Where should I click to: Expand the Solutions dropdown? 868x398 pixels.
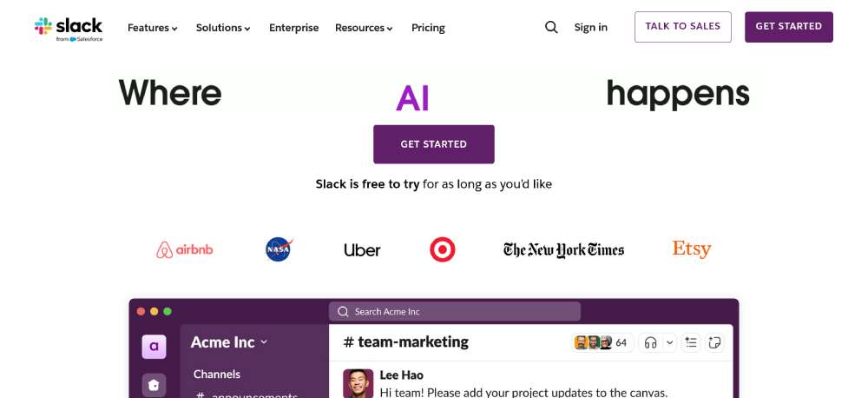pyautogui.click(x=223, y=28)
